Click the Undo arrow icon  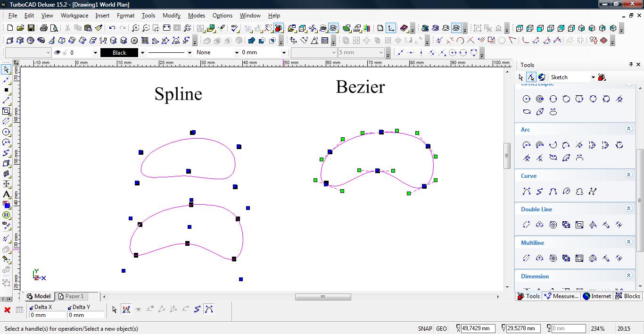[x=112, y=28]
